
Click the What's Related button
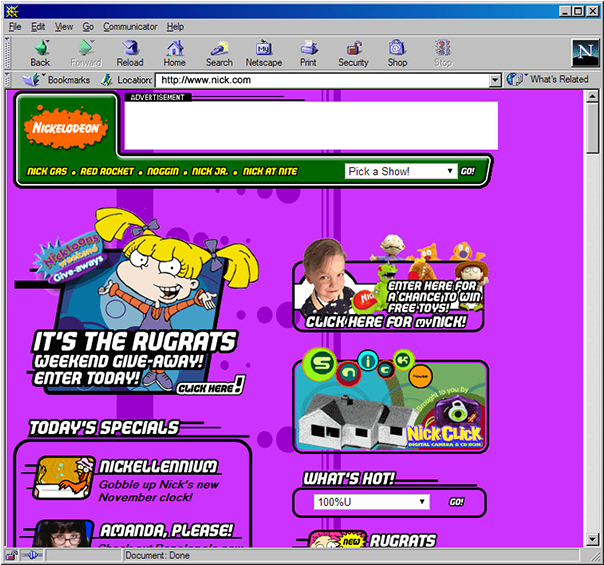click(548, 79)
